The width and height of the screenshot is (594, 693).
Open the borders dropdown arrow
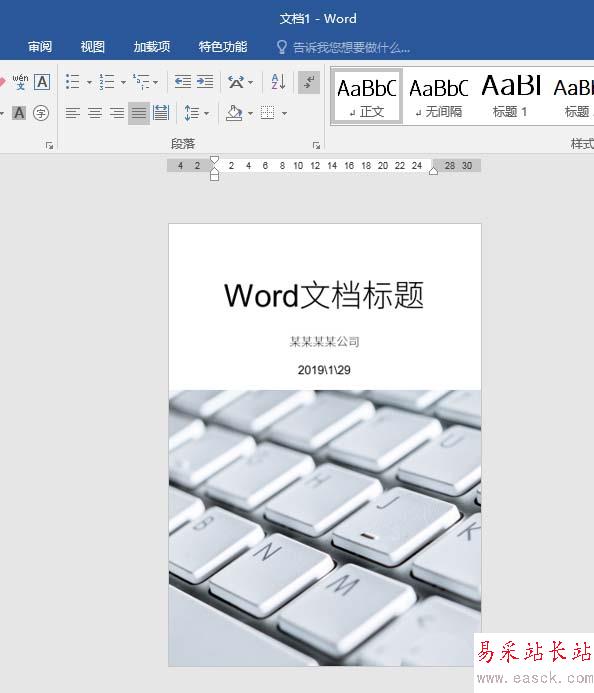click(284, 114)
